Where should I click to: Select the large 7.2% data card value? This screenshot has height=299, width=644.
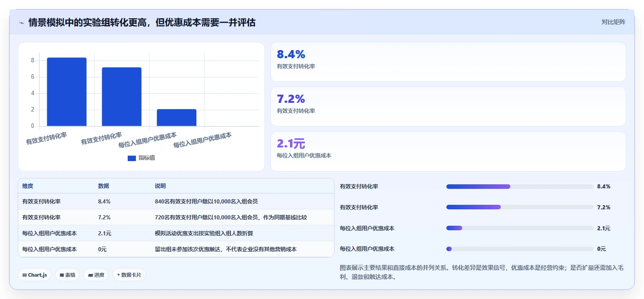click(x=291, y=99)
